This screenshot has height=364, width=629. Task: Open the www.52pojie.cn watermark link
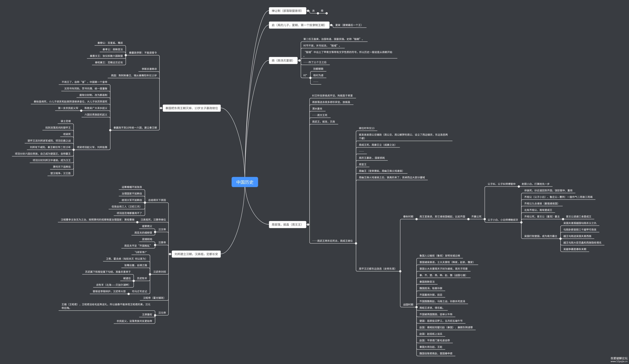click(619, 361)
